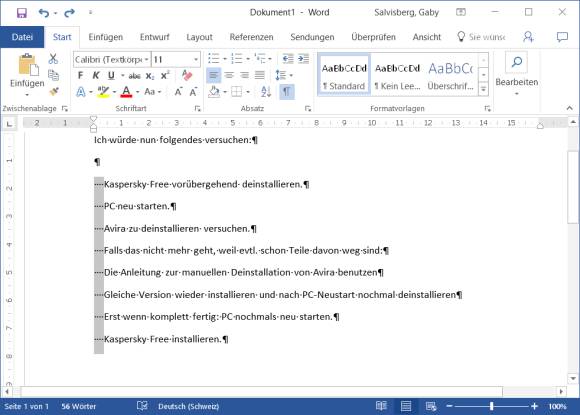Image resolution: width=580 pixels, height=415 pixels.
Task: Toggle paragraph marks display button
Action: point(286,91)
